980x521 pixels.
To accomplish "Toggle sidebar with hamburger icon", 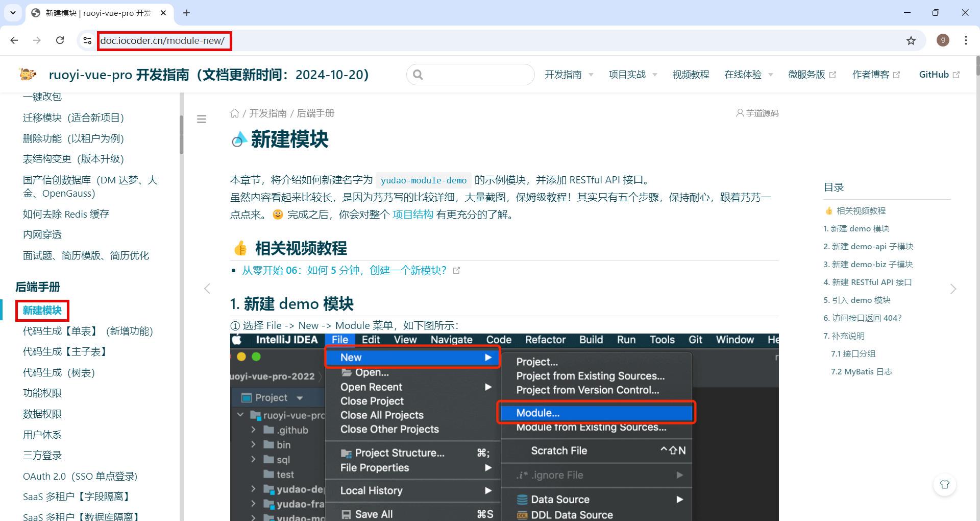I will 202,119.
